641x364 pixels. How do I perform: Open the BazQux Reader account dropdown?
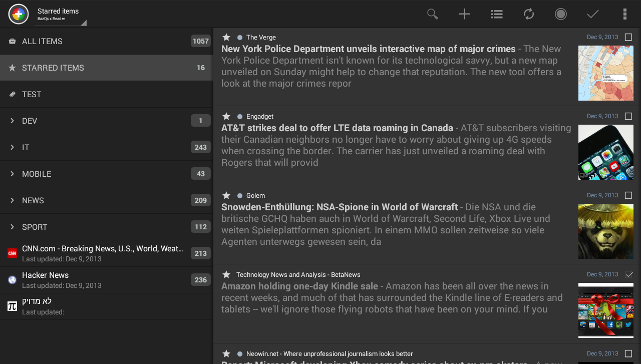click(x=60, y=17)
